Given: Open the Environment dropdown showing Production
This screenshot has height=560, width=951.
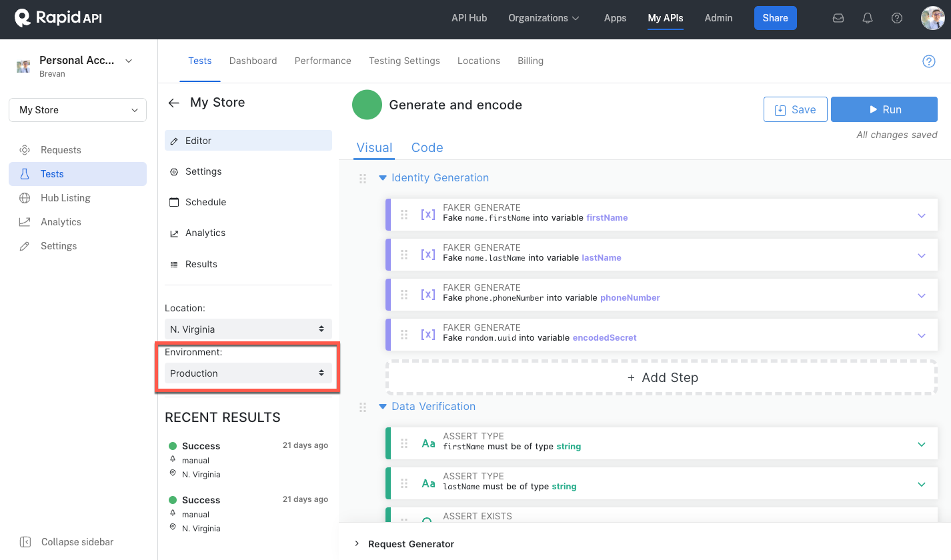Looking at the screenshot, I should 248,373.
